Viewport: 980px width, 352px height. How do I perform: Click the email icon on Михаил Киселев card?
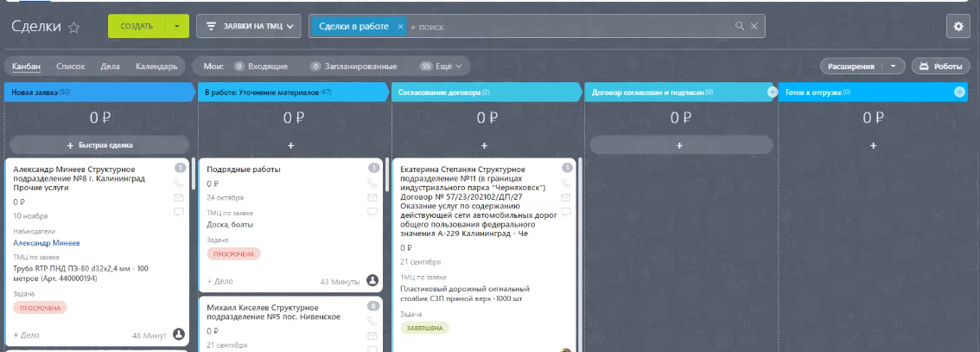(x=372, y=336)
